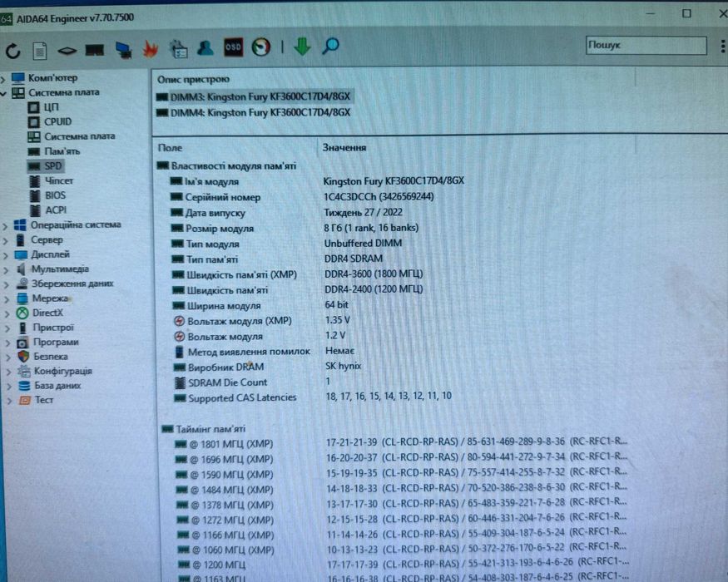Screen dimensions: 728x582
Task: Select Чіпсет in the tree
Action: coord(52,180)
